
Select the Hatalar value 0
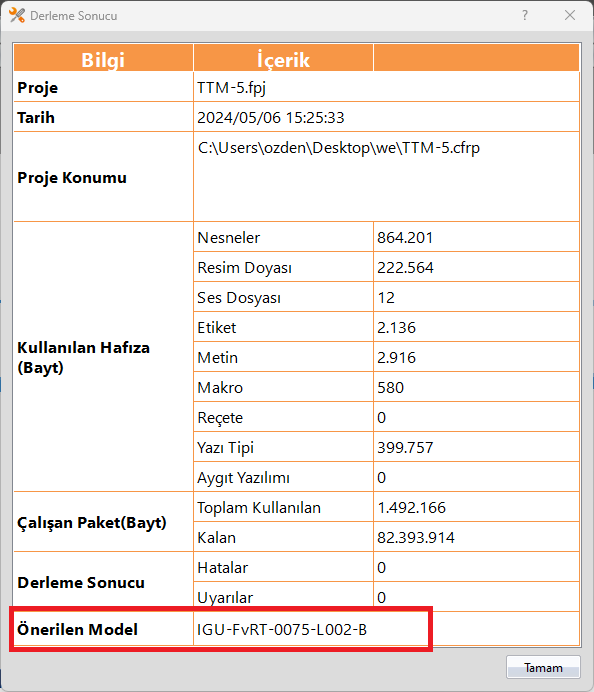pyautogui.click(x=382, y=568)
